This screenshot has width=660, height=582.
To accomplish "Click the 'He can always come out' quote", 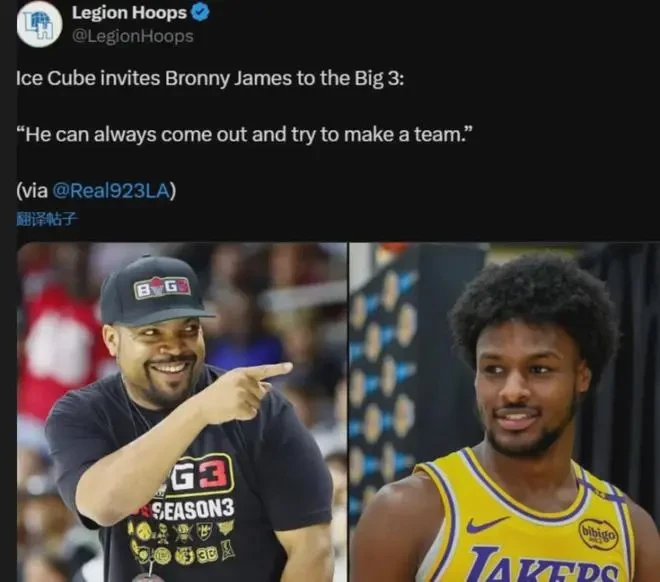I will point(245,135).
